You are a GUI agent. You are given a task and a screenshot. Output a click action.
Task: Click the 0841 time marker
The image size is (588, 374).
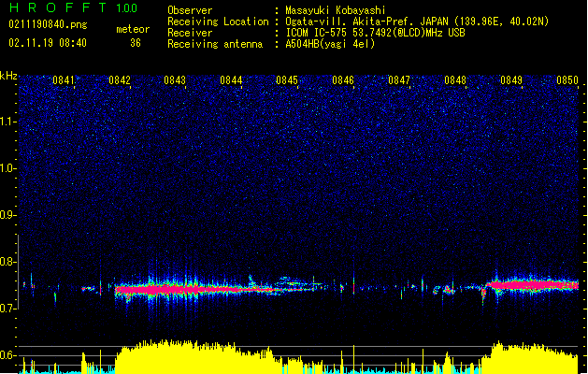coord(64,80)
